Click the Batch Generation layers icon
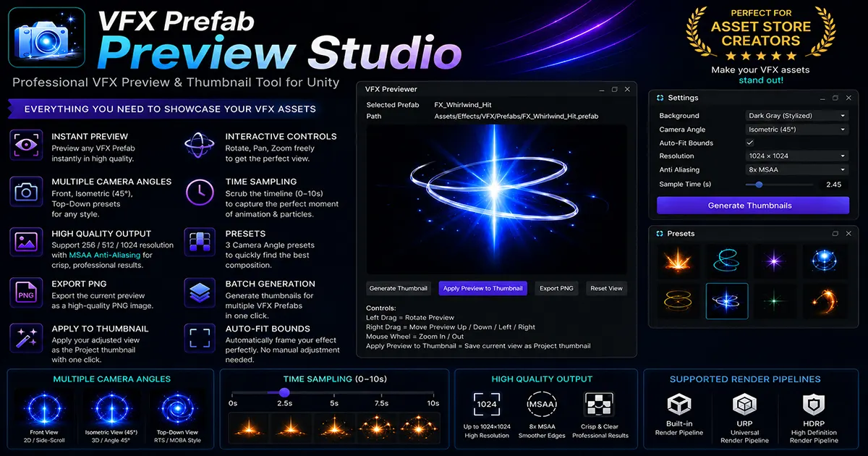This screenshot has width=868, height=456. (x=200, y=292)
